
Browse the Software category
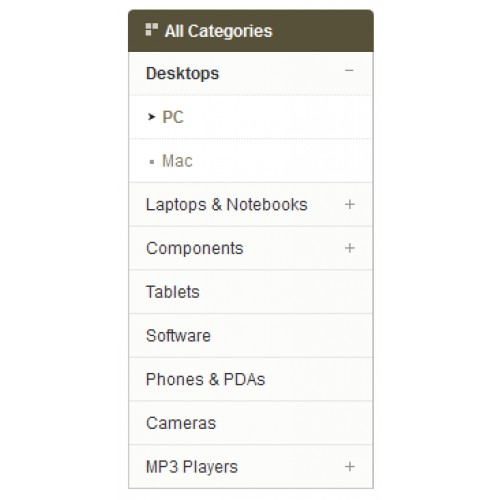click(x=178, y=336)
